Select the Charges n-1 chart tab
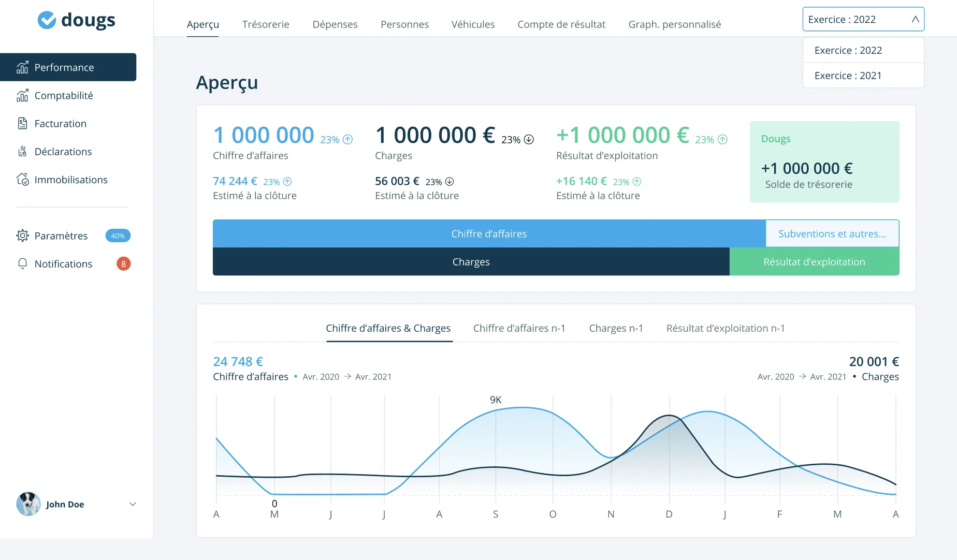Screen dimensions: 957x560 click(x=616, y=328)
